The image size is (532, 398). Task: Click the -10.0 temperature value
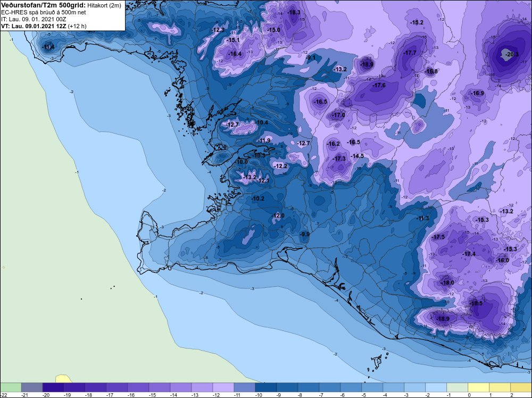coord(241,162)
